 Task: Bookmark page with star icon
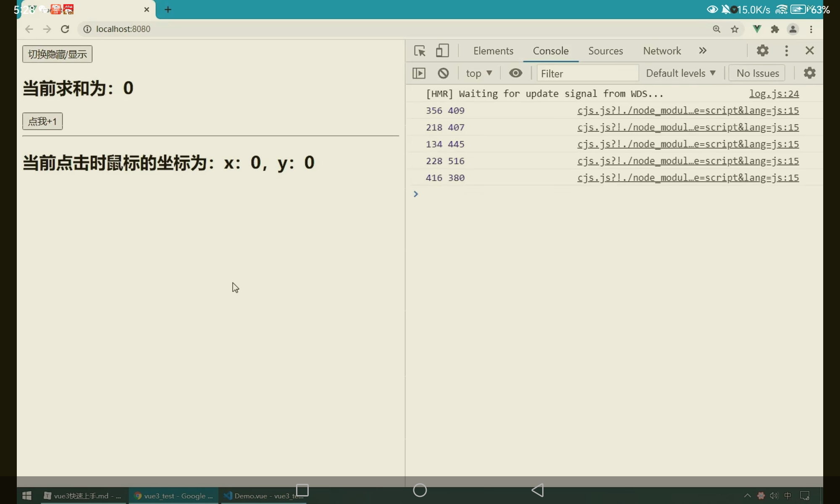735,29
